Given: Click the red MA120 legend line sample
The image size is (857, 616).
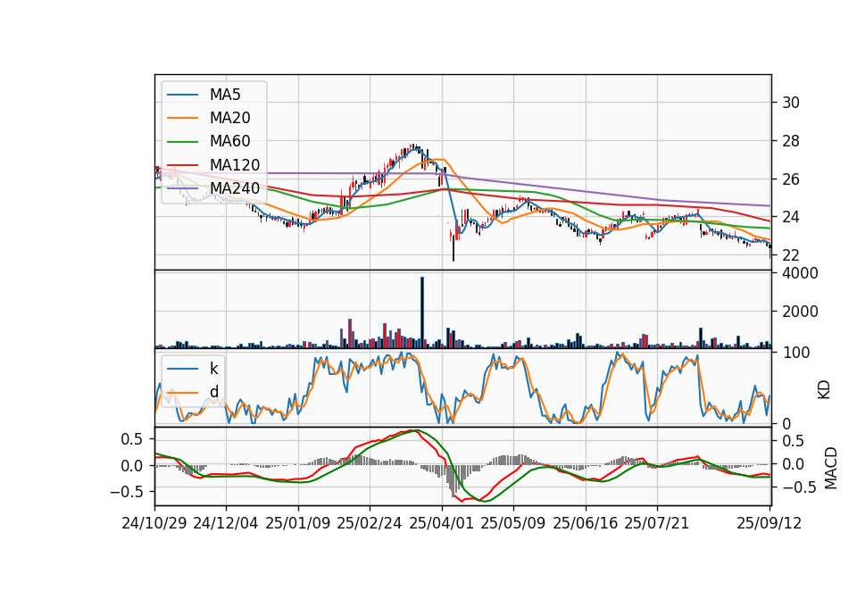Looking at the screenshot, I should [x=182, y=165].
